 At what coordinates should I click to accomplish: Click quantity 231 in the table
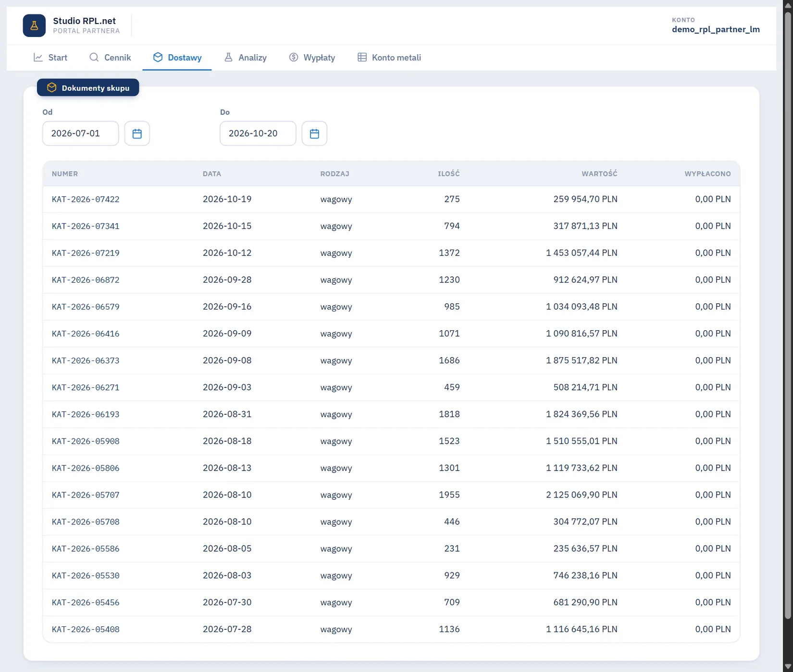pyautogui.click(x=452, y=549)
